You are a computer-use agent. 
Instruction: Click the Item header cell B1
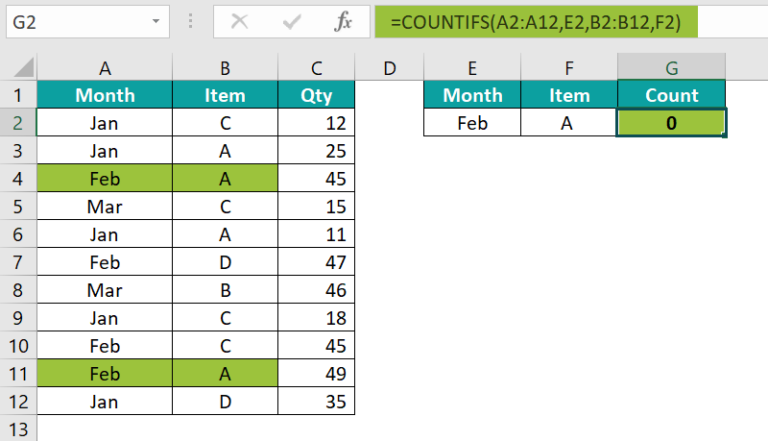pyautogui.click(x=225, y=95)
